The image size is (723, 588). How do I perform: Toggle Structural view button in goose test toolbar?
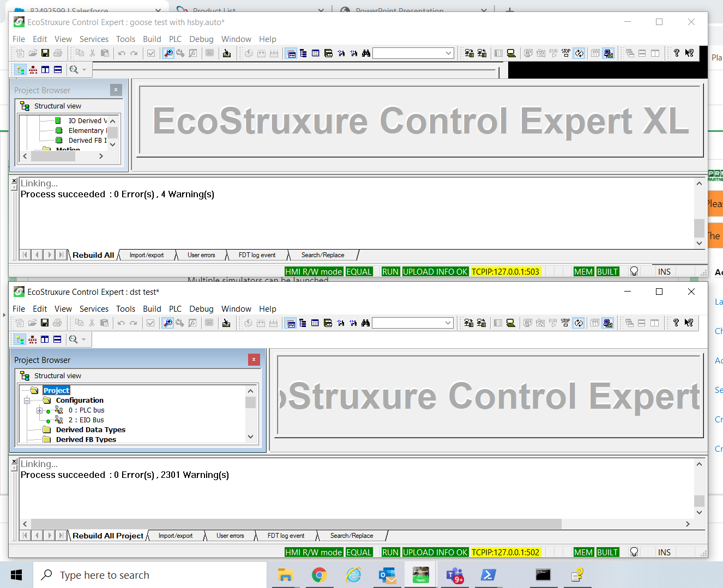[20, 69]
